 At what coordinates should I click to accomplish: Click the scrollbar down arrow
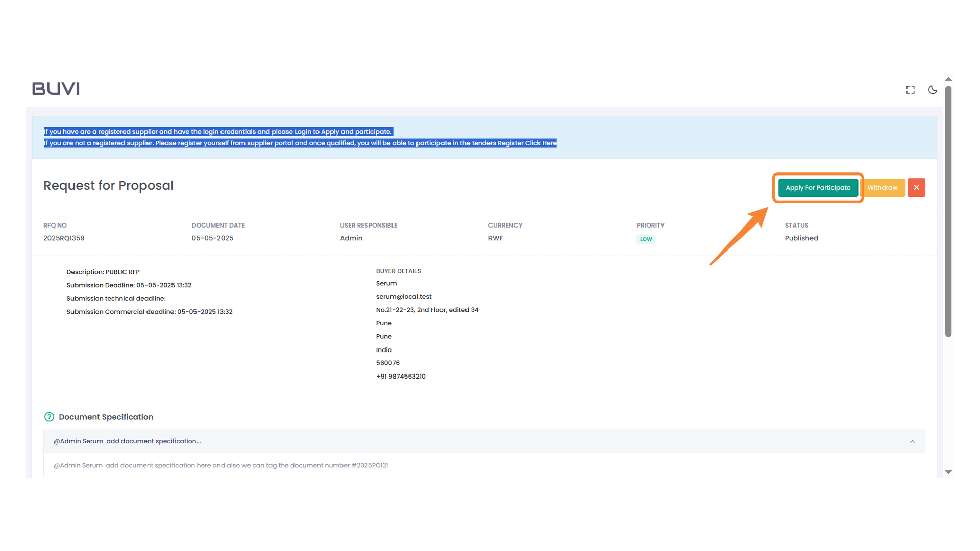click(x=948, y=472)
